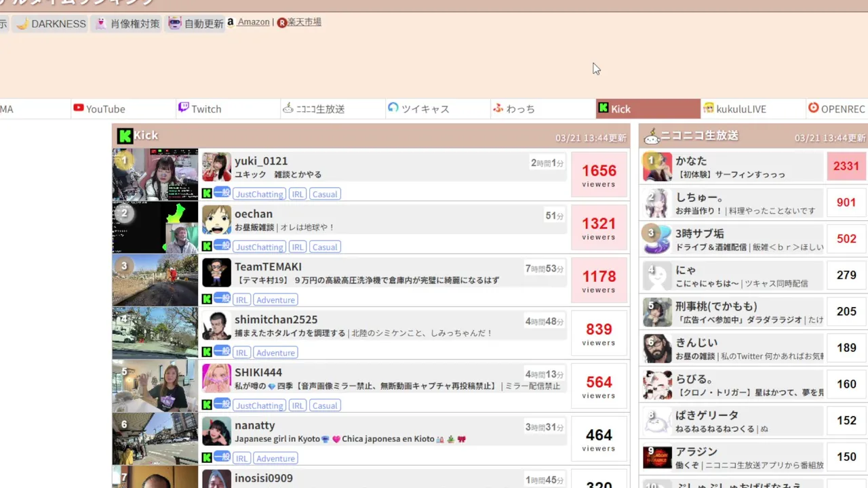Open かなた ニコニコ broadcast name
This screenshot has height=488, width=868.
(691, 161)
